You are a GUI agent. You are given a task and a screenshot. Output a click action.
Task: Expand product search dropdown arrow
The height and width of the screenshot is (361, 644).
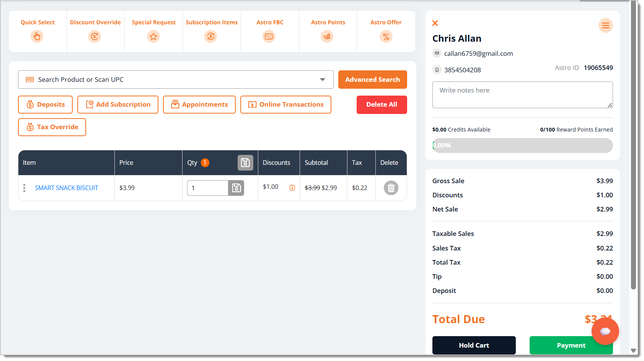pyautogui.click(x=323, y=80)
